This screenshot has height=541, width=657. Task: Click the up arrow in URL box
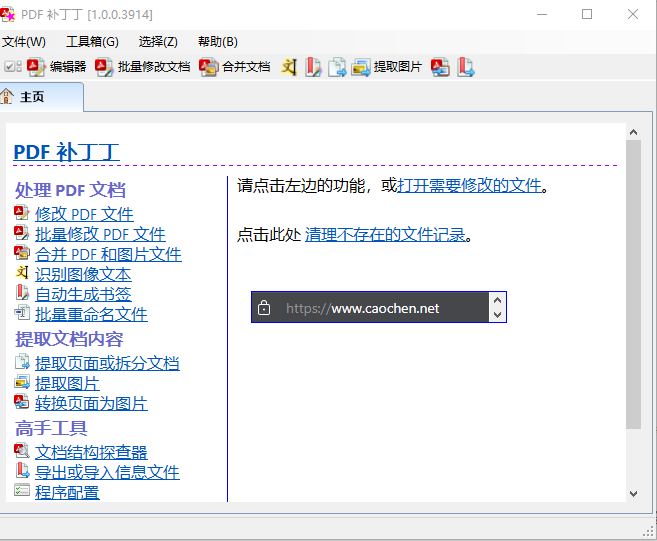click(x=497, y=300)
